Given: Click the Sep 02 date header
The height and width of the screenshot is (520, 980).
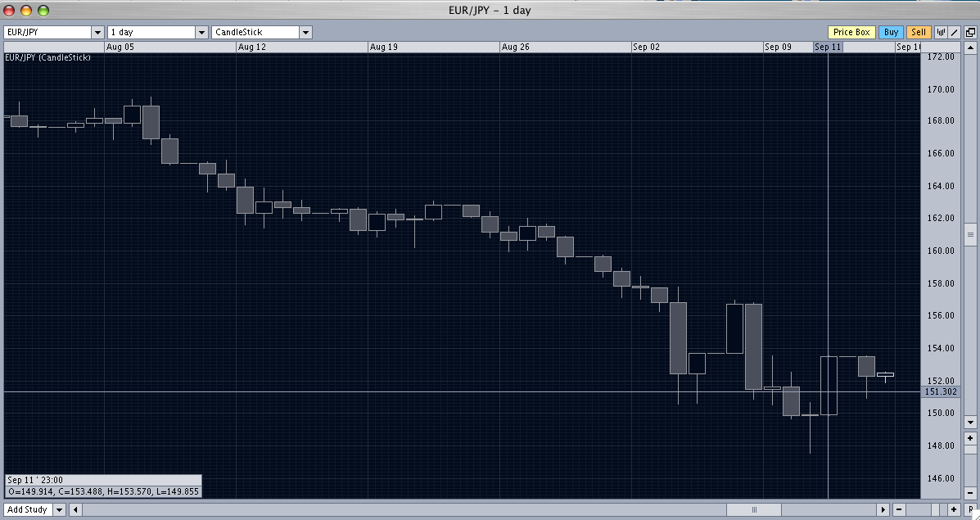Looking at the screenshot, I should (646, 47).
